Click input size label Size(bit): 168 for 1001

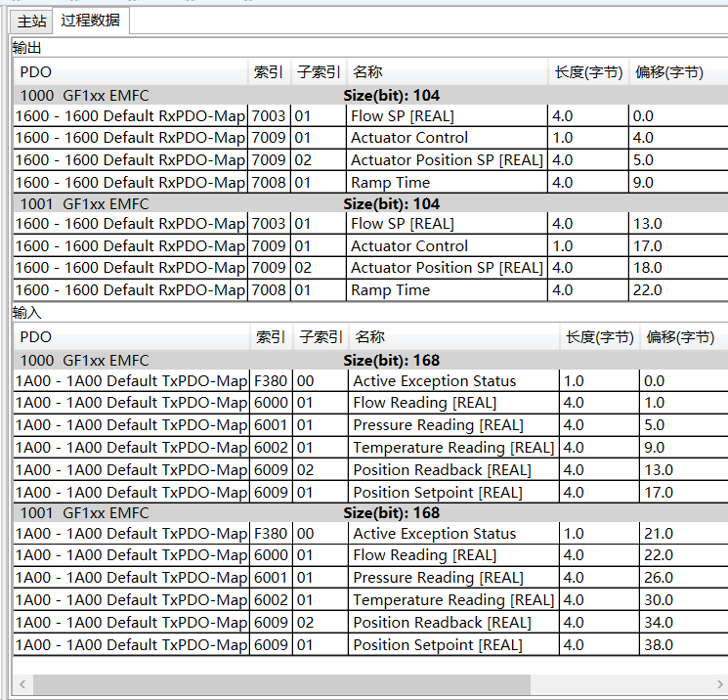click(x=392, y=513)
